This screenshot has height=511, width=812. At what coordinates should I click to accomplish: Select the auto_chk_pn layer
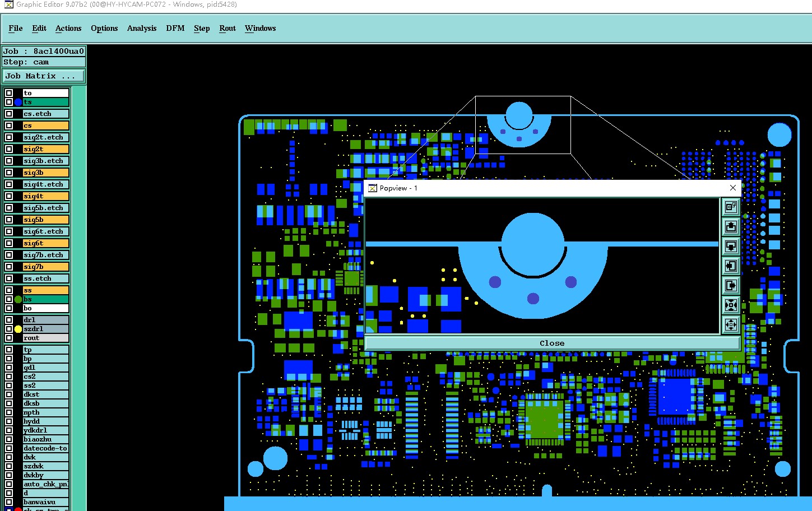(46, 484)
